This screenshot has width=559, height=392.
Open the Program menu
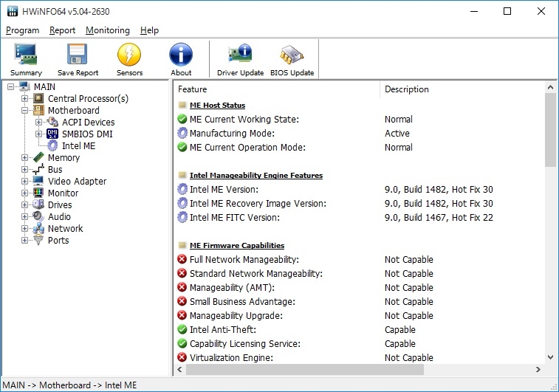(22, 30)
